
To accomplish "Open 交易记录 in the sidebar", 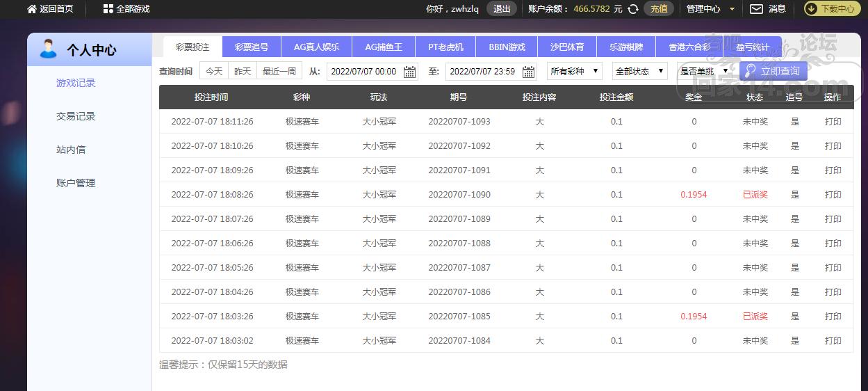I will 76,116.
